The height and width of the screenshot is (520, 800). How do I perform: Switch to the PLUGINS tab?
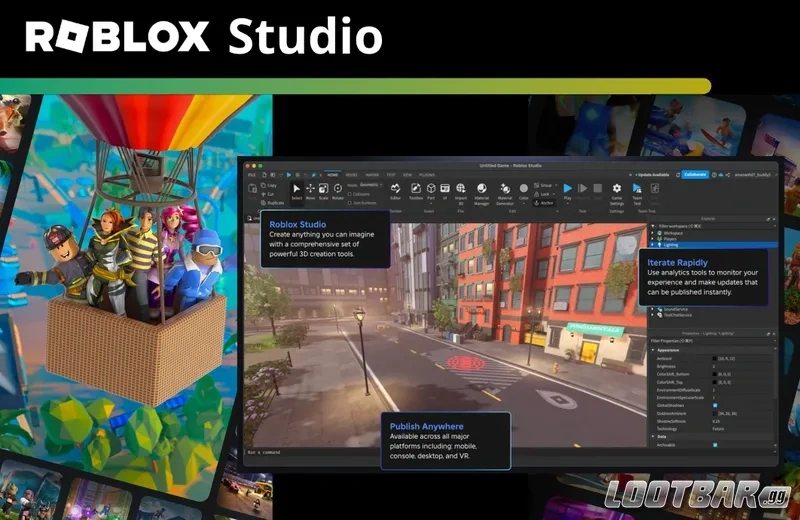click(x=427, y=175)
